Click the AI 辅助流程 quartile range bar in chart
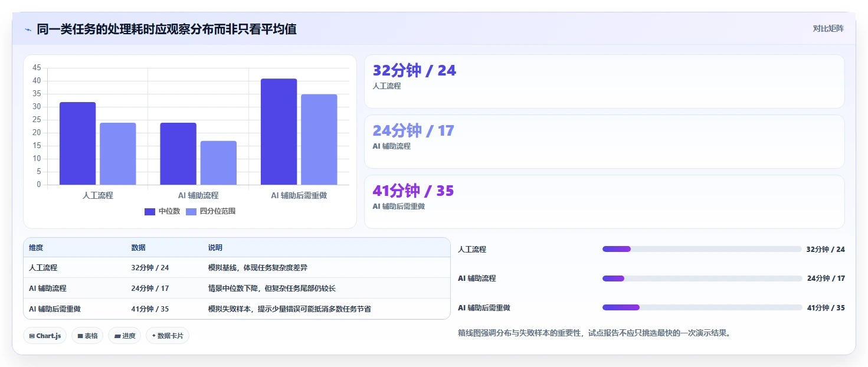This screenshot has height=367, width=868. [x=218, y=163]
